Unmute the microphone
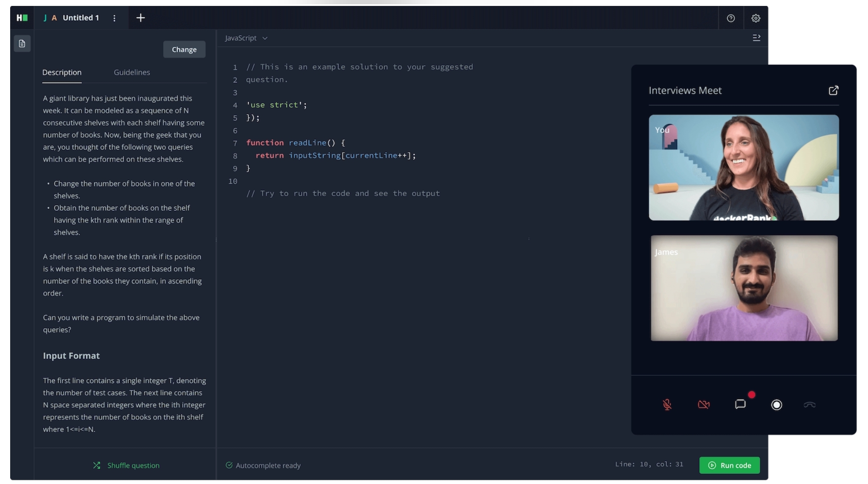The height and width of the screenshot is (484, 868). [x=667, y=405]
